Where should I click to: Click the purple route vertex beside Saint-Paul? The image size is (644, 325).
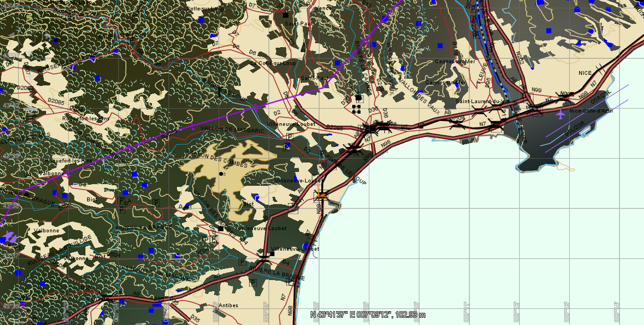323,87
